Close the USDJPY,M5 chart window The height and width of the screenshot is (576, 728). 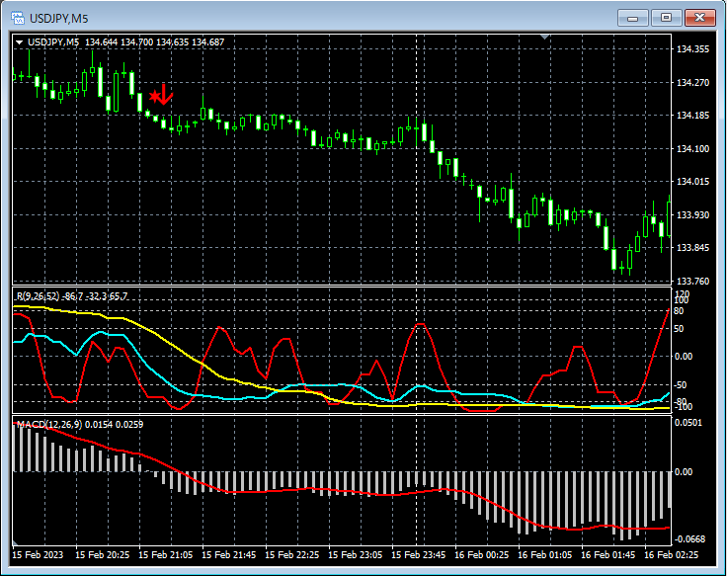pos(700,18)
